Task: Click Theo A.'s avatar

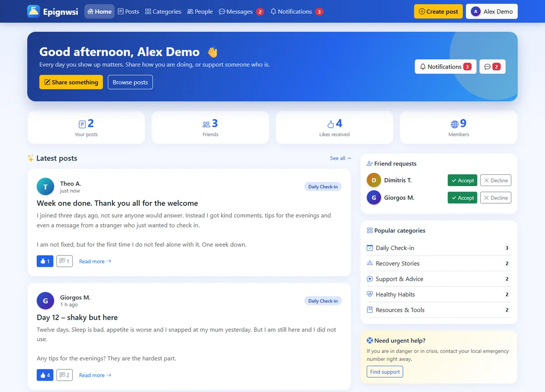Action: point(46,187)
